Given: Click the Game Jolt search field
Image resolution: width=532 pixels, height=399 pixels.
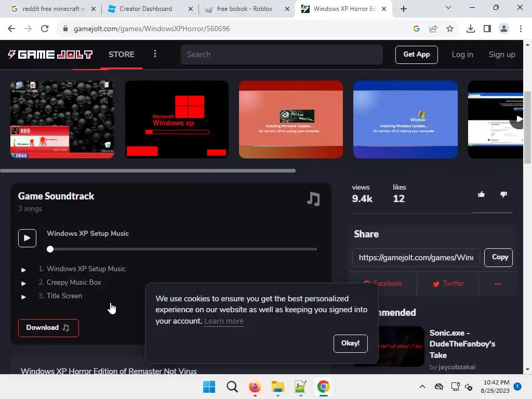Looking at the screenshot, I should (282, 55).
